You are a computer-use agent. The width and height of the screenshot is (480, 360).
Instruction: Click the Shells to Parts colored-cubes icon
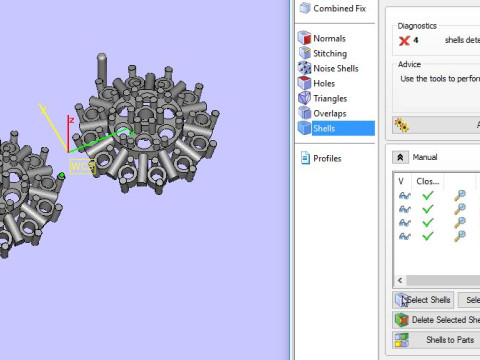tap(402, 340)
